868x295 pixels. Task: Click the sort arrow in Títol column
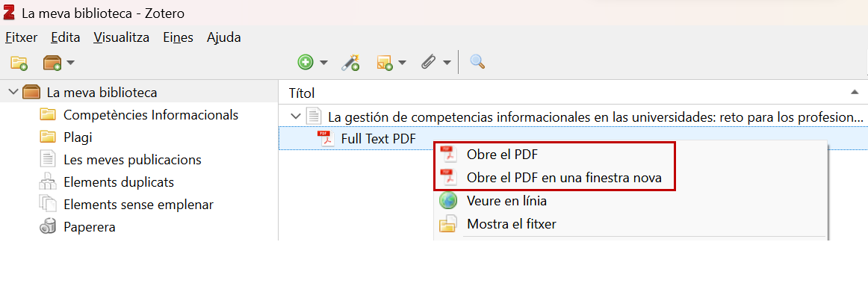pyautogui.click(x=854, y=92)
